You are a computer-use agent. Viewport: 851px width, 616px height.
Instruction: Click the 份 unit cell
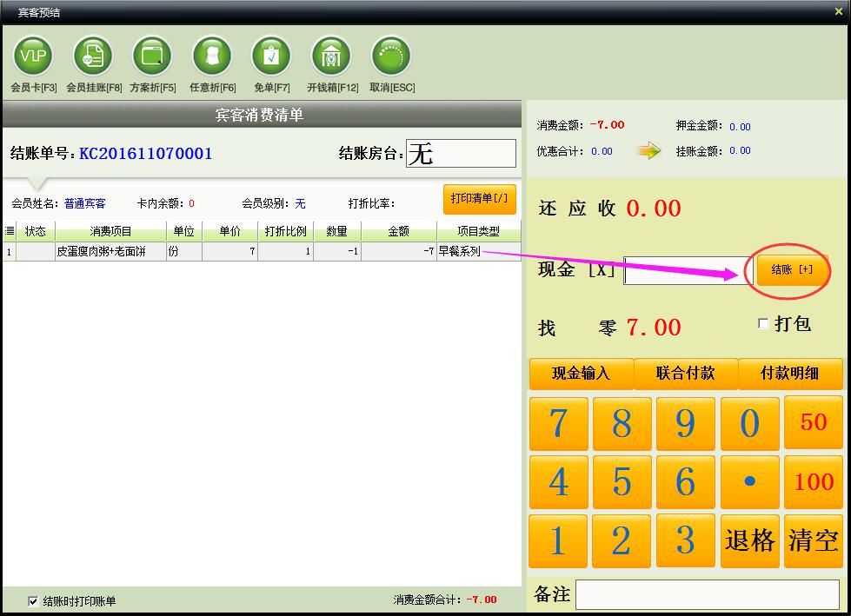184,252
